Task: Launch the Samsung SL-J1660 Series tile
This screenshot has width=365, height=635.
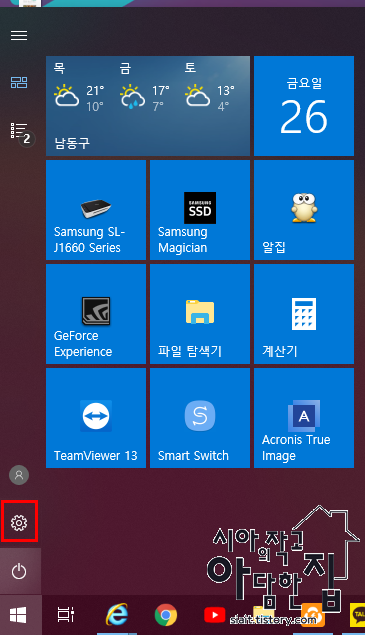Action: click(96, 210)
